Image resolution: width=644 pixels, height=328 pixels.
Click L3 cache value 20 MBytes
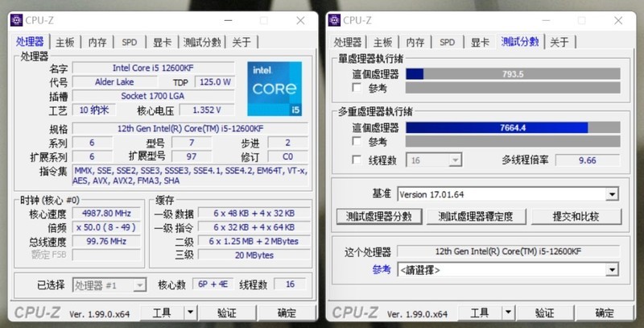tap(254, 255)
